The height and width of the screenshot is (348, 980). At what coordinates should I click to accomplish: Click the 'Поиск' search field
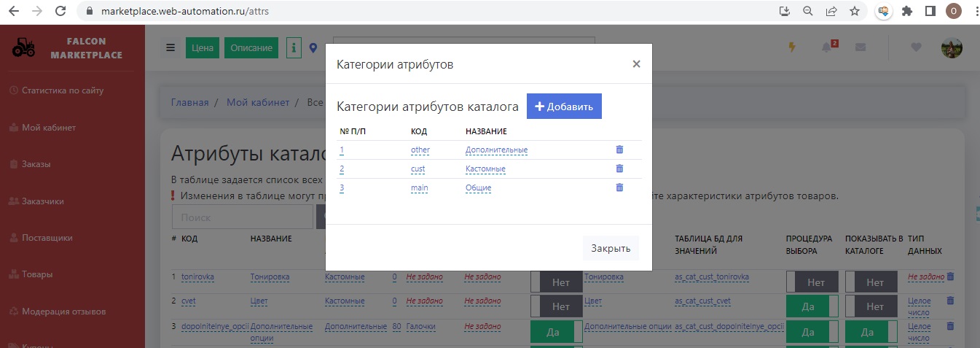click(242, 217)
